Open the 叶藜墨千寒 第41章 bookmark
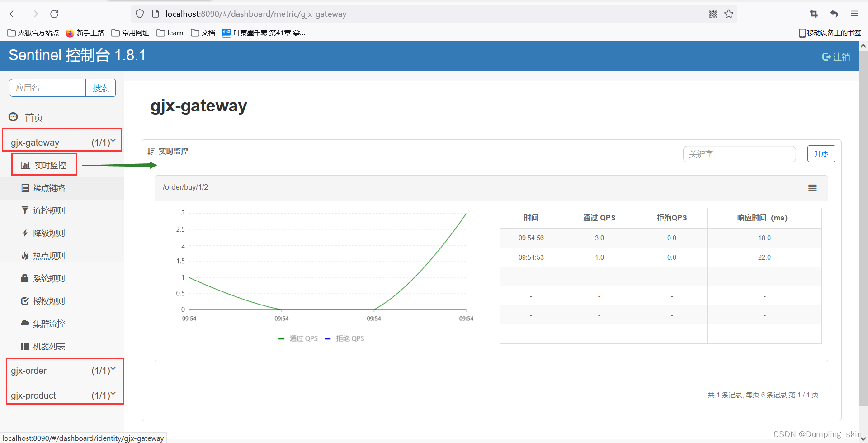 point(264,33)
